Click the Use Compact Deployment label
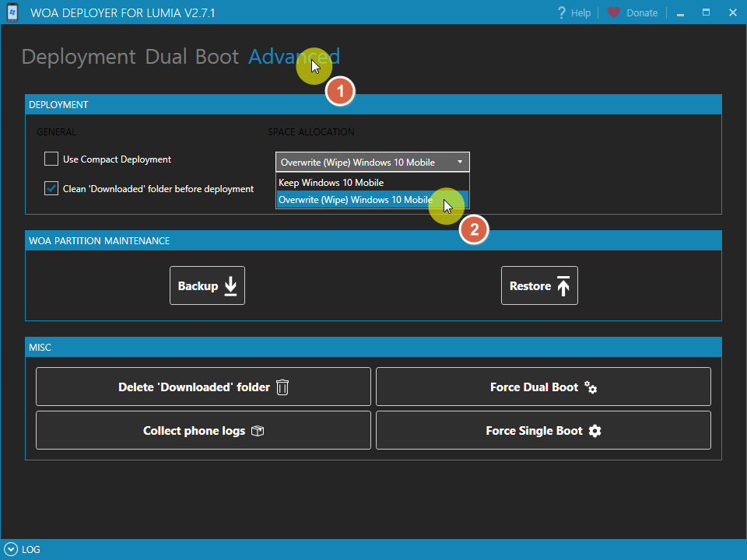The height and width of the screenshot is (560, 747). point(117,159)
